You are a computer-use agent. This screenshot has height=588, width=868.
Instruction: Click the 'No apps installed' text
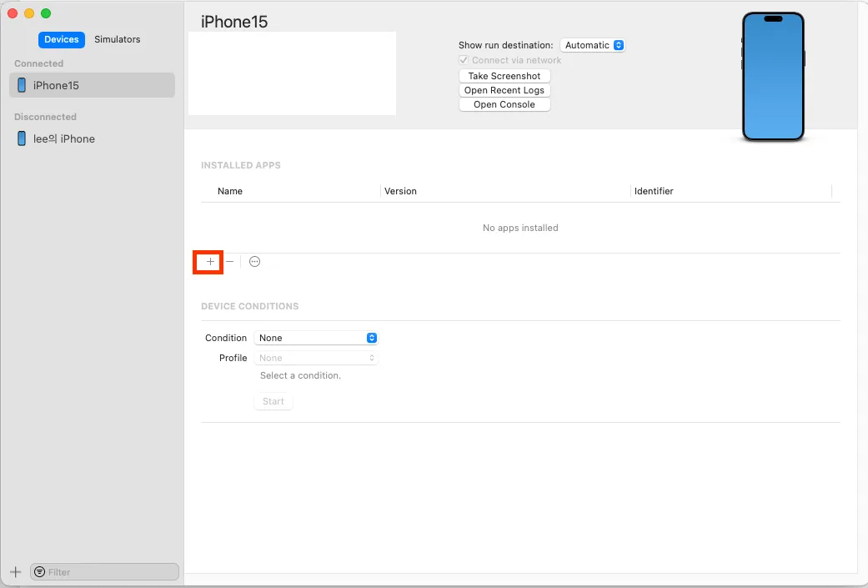click(x=520, y=228)
